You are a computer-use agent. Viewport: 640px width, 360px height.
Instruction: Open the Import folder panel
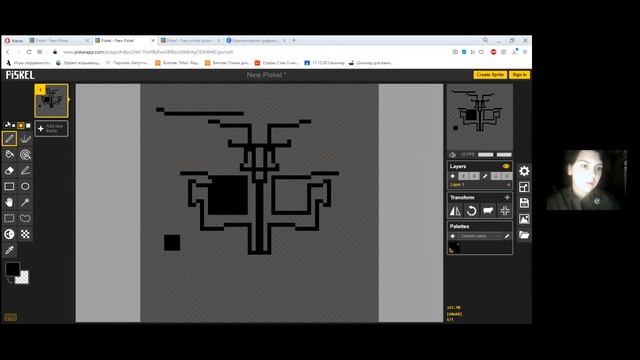tap(524, 235)
